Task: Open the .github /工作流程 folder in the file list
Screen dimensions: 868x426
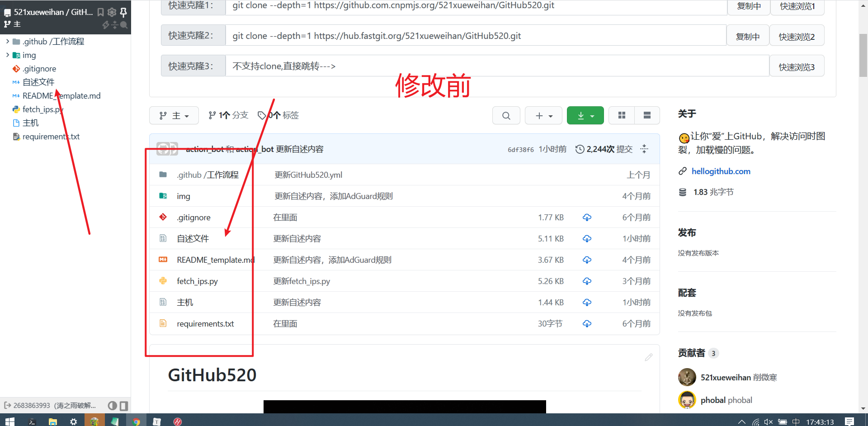Action: pyautogui.click(x=208, y=175)
